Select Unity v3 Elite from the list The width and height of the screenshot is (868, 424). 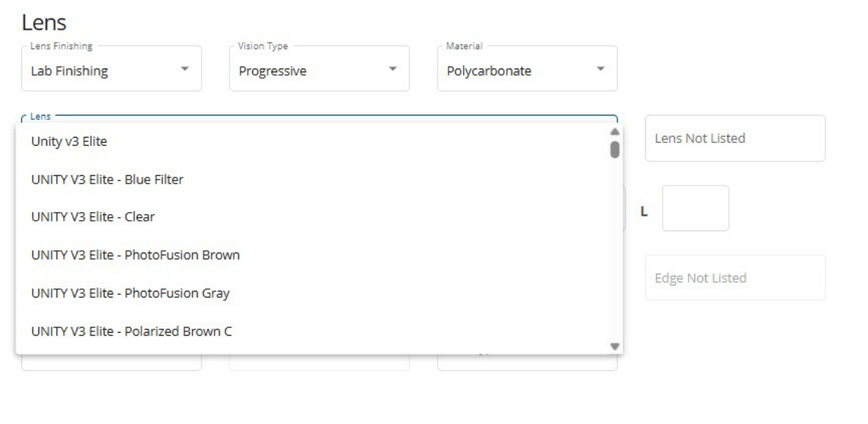click(x=69, y=141)
